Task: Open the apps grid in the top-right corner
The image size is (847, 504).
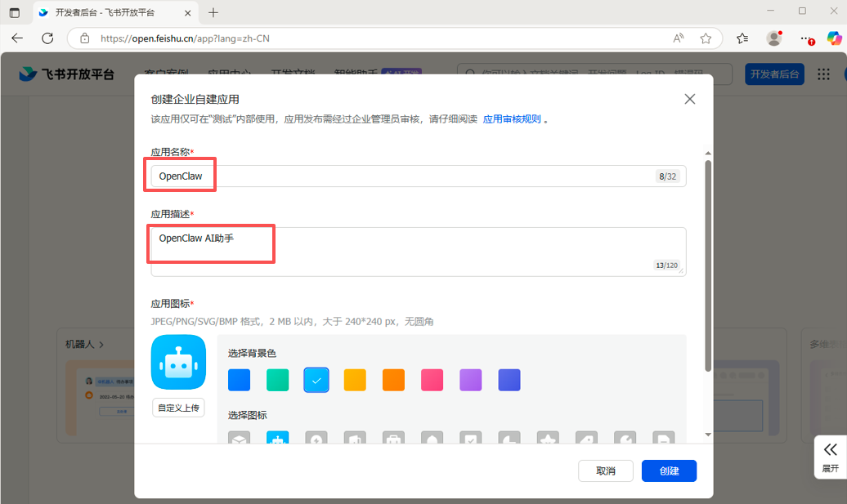Action: (x=823, y=74)
